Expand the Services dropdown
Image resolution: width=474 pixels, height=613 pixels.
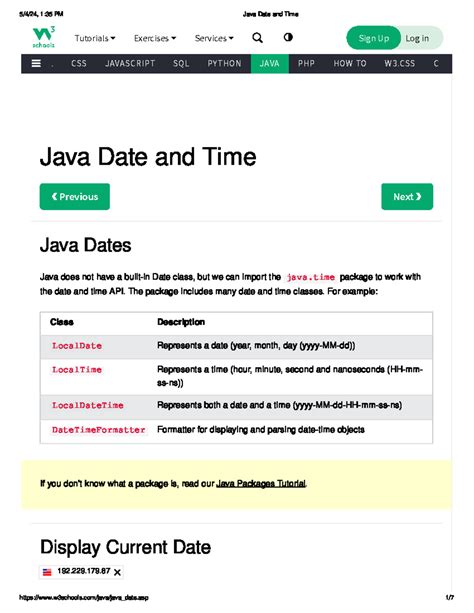214,38
